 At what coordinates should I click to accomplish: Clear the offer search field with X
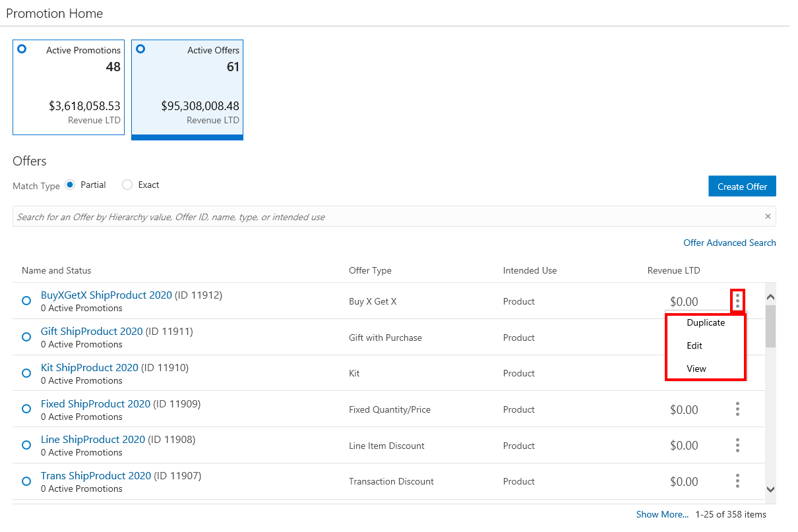[x=768, y=216]
